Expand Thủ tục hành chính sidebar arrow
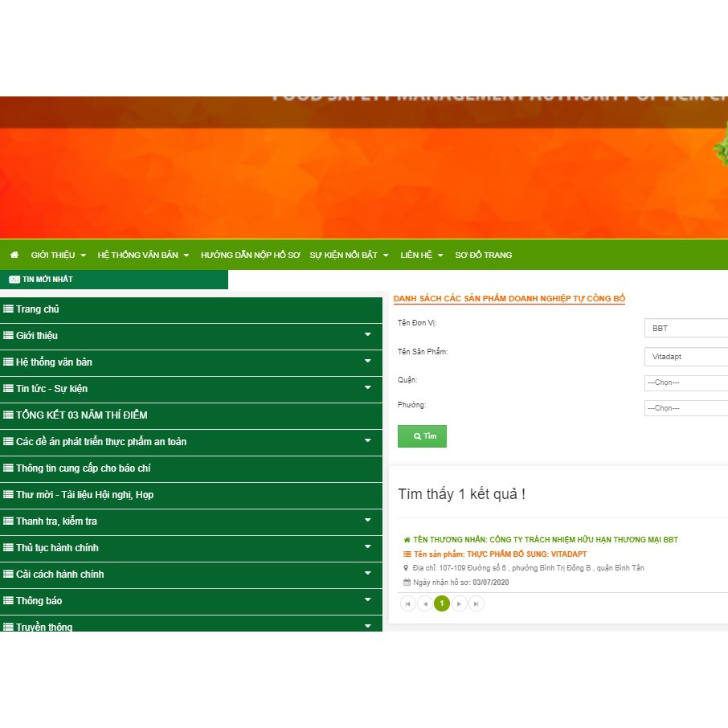 click(368, 547)
